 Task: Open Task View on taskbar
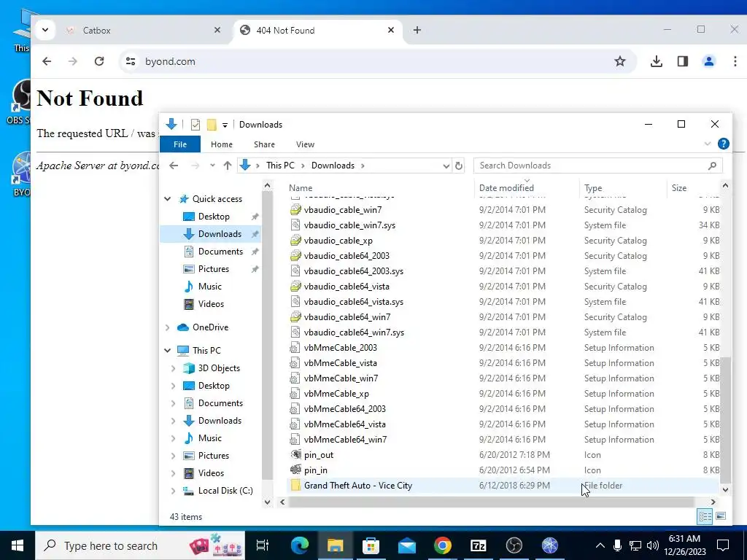263,545
